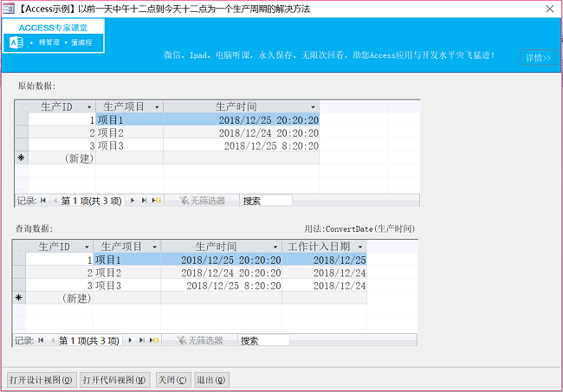Open 生产项目 column dropdown in 查询数据 table
Viewport: 563px width, 392px height.
(154, 247)
